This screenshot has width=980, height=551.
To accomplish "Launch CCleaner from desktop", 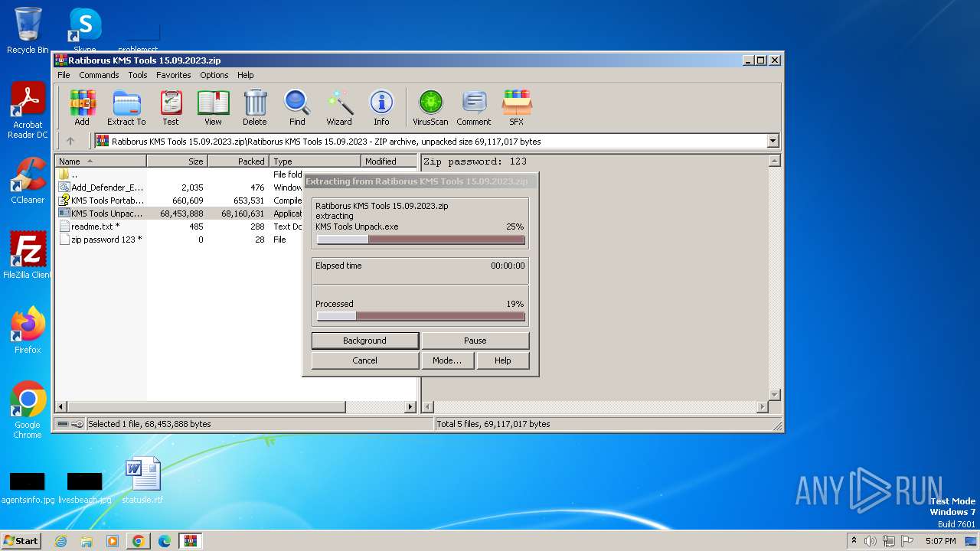I will click(x=28, y=181).
